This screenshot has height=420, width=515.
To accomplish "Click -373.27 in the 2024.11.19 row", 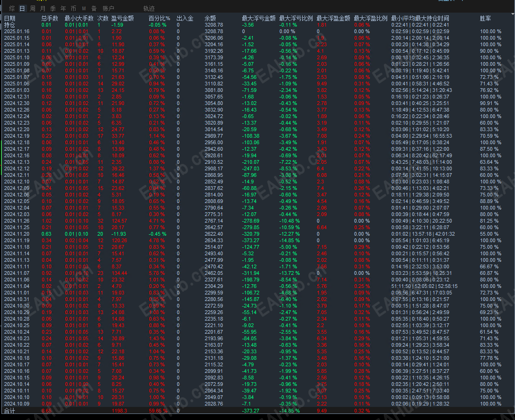I will point(251,240).
